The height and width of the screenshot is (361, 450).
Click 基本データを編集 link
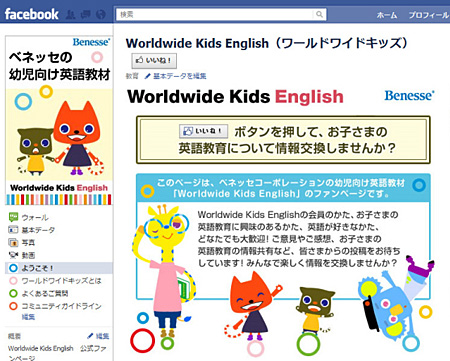179,76
